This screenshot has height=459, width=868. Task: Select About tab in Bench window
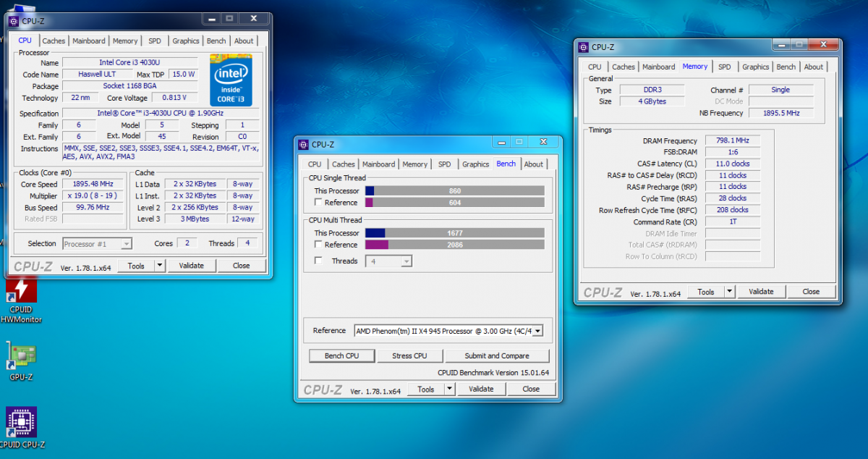point(534,164)
